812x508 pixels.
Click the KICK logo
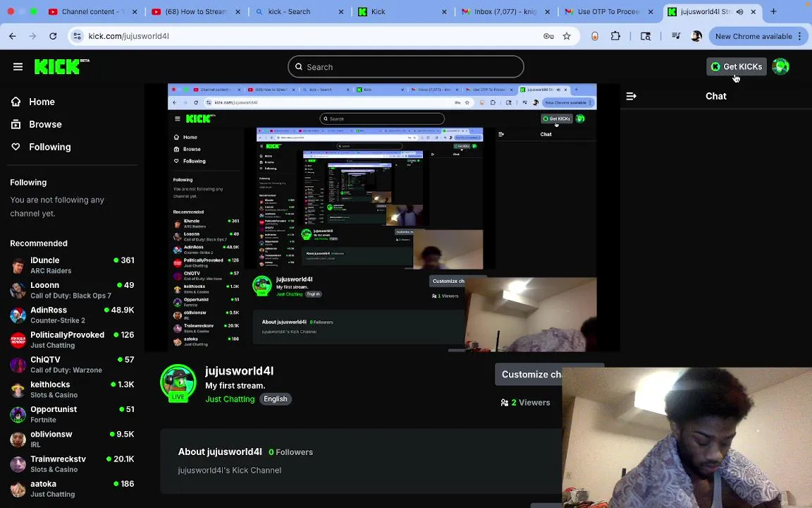(x=61, y=67)
